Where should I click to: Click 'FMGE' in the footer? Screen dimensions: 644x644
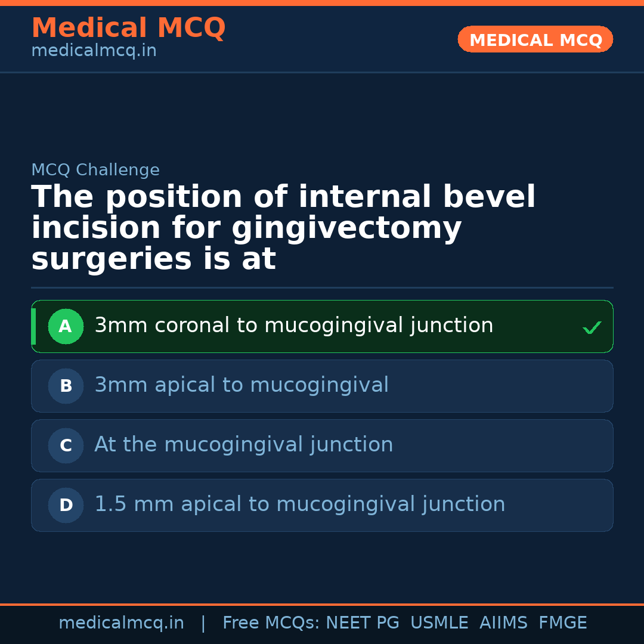563,623
